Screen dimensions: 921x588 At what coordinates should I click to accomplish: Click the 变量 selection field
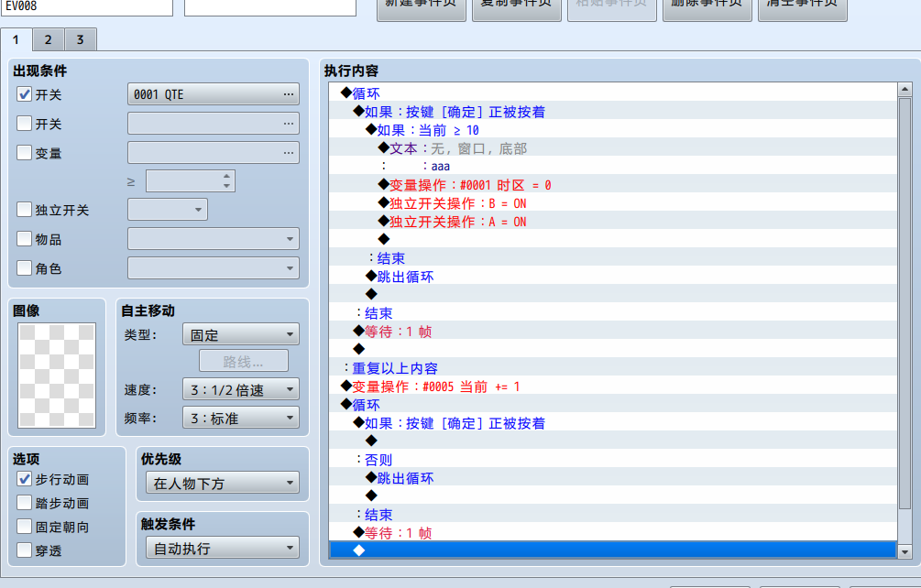(214, 153)
